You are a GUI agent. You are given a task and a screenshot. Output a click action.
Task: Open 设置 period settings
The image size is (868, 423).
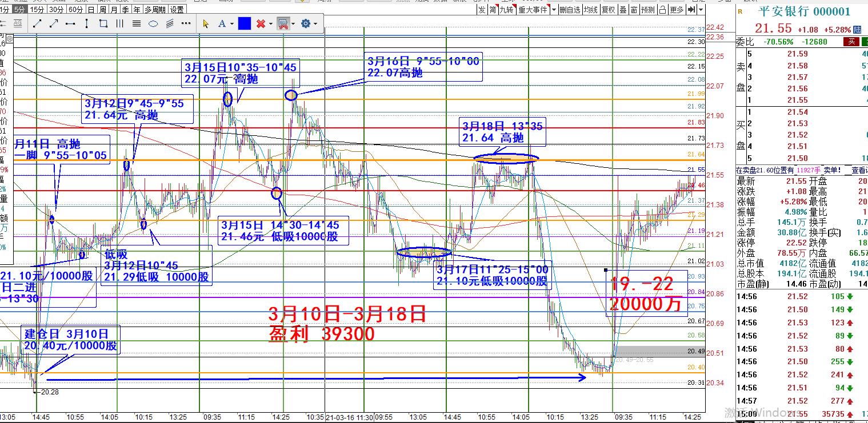177,10
